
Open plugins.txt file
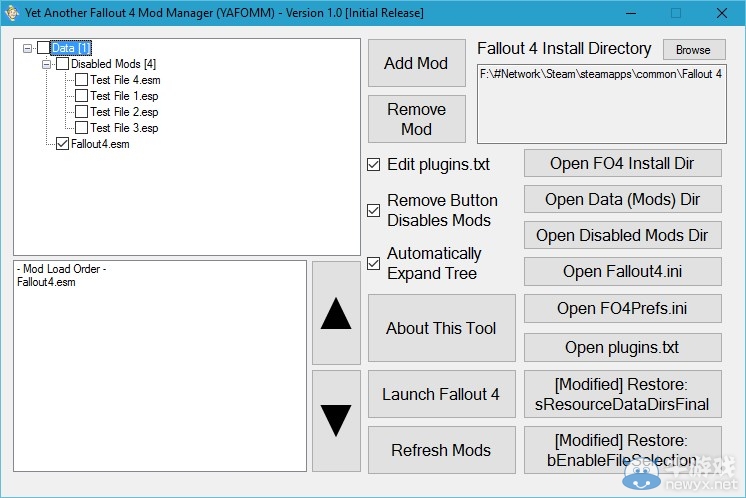(622, 347)
